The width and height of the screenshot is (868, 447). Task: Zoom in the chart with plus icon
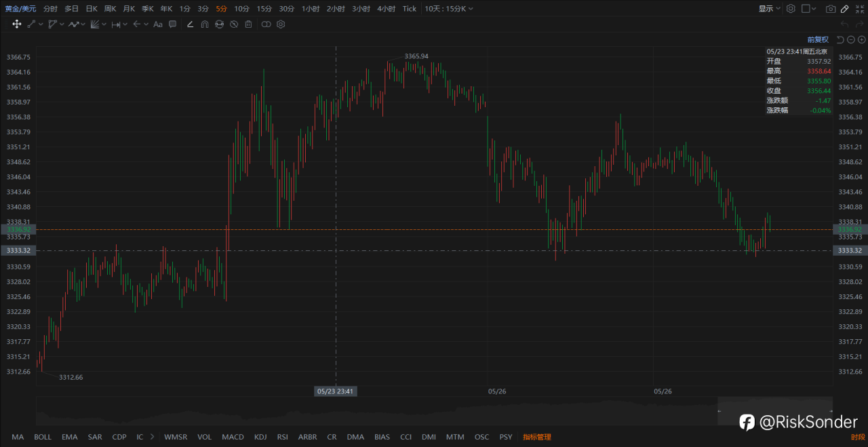(x=861, y=39)
